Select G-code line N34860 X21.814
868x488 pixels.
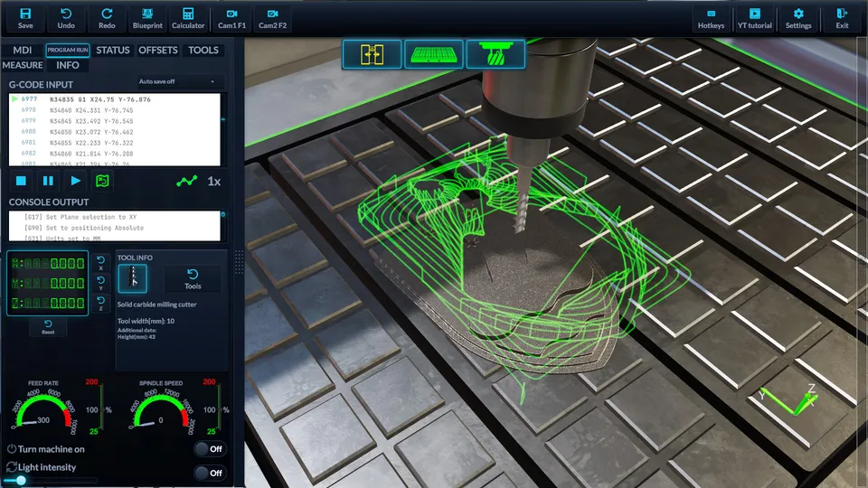115,154
